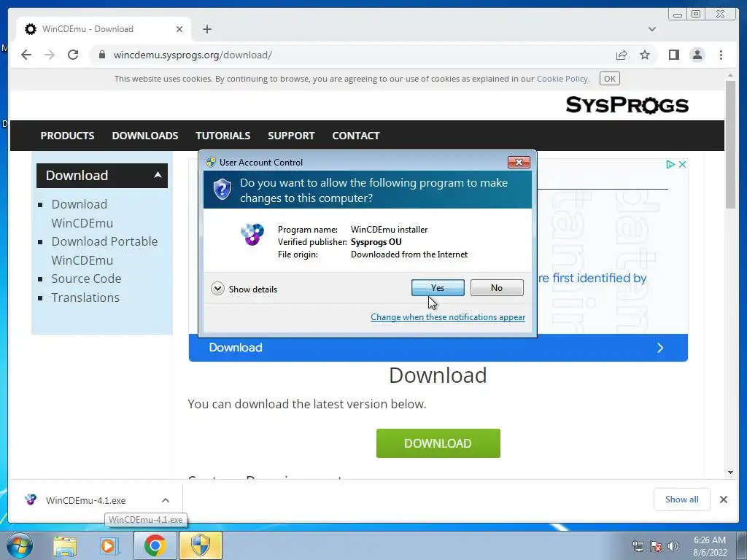This screenshot has height=560, width=747.
Task: Open the Chrome side panel icon
Action: (x=673, y=55)
